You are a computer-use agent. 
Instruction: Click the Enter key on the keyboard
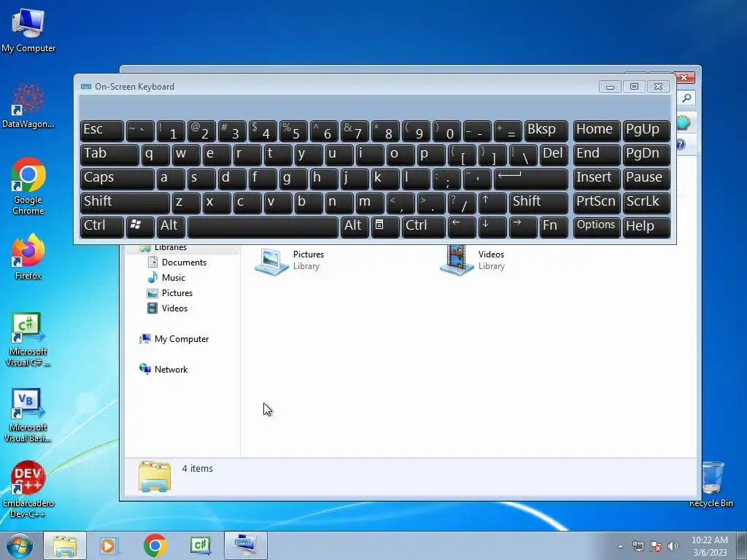531,179
